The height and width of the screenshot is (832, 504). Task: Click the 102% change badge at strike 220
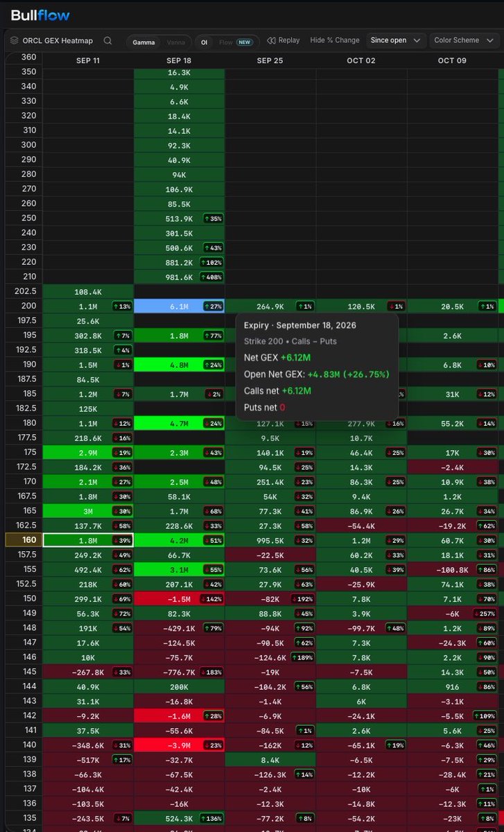coord(210,262)
